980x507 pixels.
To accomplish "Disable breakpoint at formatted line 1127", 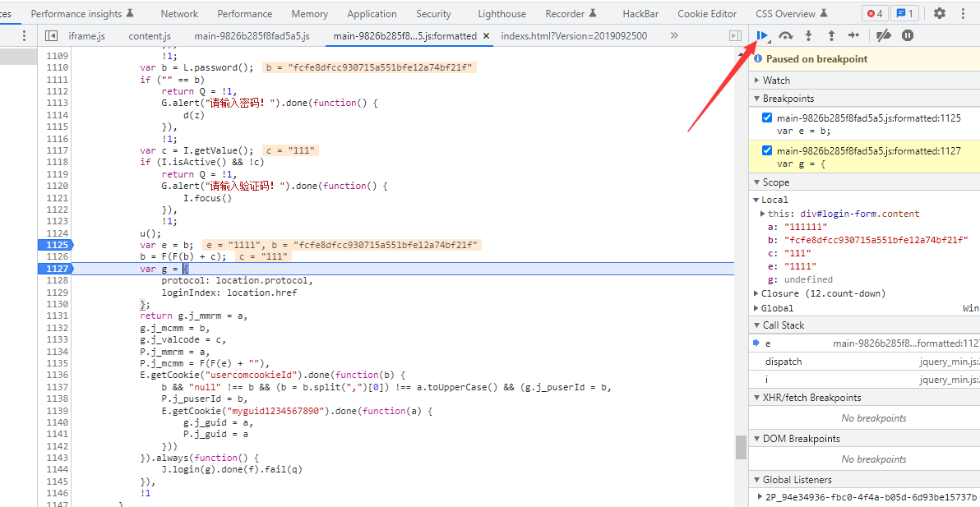I will pyautogui.click(x=767, y=150).
